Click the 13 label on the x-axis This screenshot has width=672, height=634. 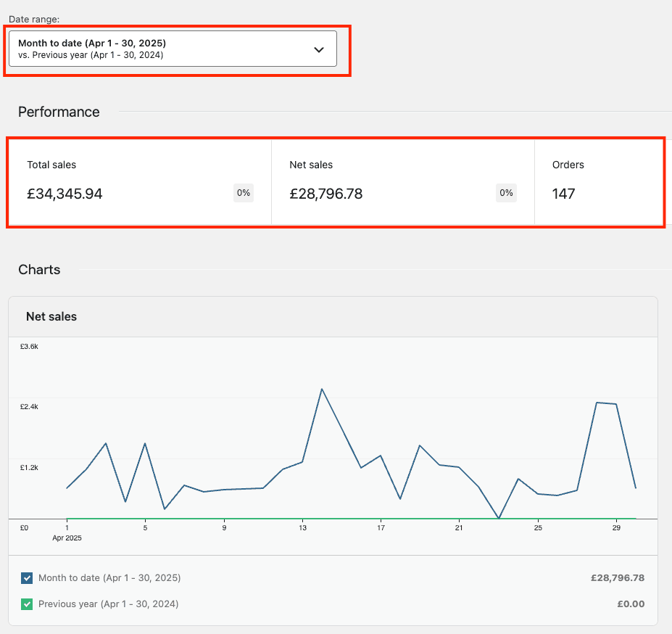[x=302, y=528]
